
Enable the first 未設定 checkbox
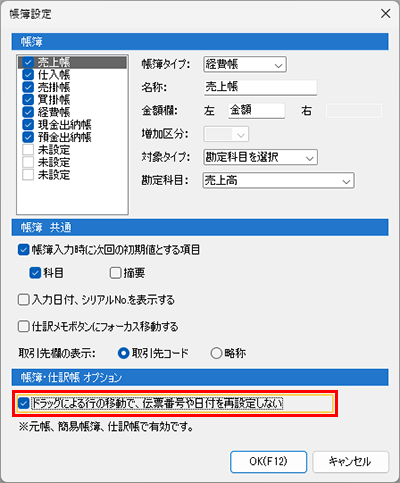[x=28, y=150]
